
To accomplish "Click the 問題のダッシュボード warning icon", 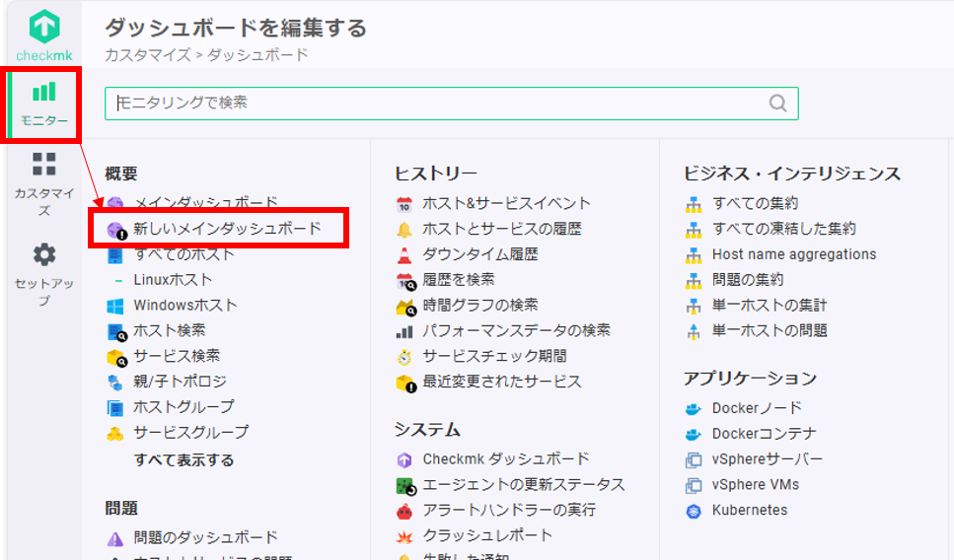I will [115, 538].
